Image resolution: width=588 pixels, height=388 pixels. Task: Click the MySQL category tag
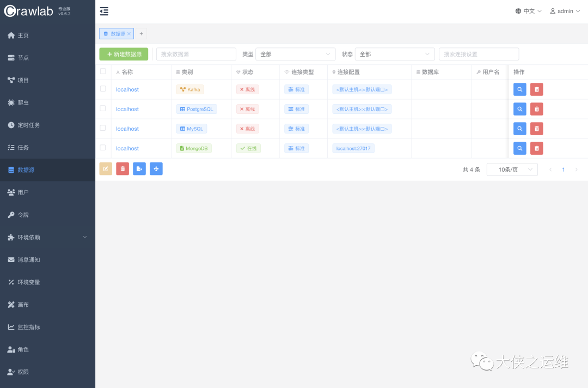192,129
